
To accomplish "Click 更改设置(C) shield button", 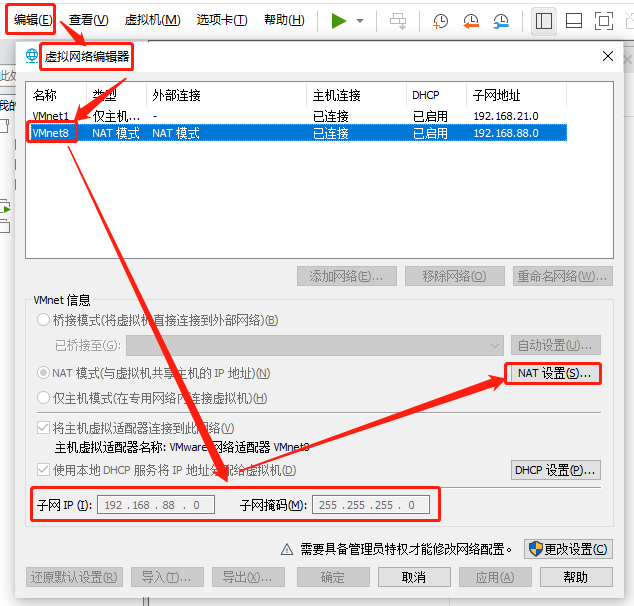I will (568, 549).
